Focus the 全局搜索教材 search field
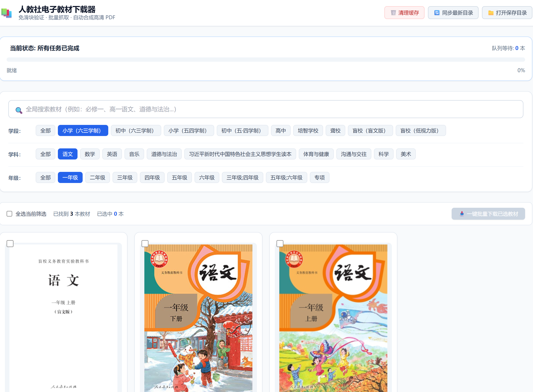The width and height of the screenshot is (533, 392). (x=266, y=109)
